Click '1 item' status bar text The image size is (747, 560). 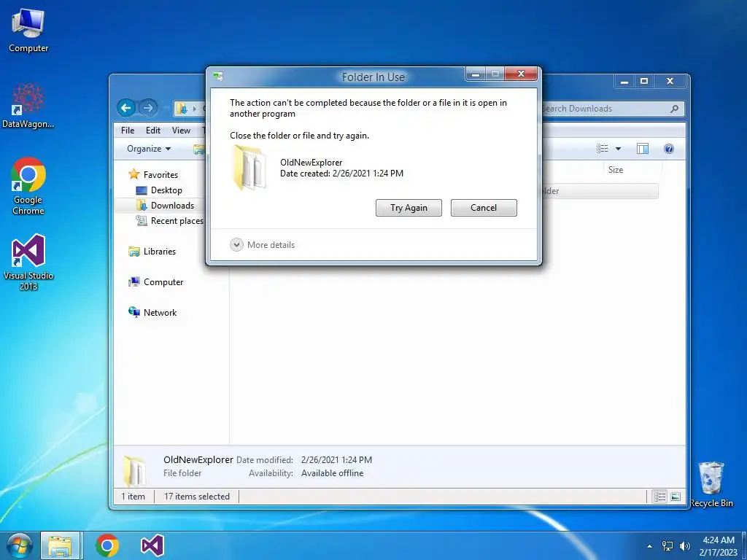click(133, 496)
